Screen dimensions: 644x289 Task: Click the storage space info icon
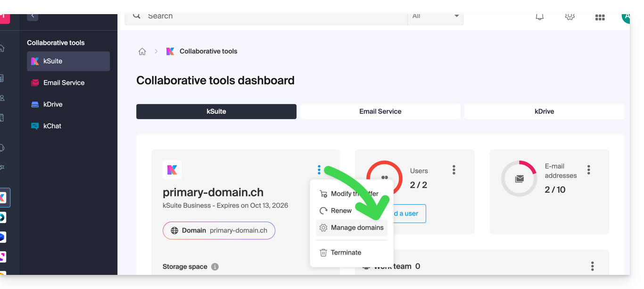pyautogui.click(x=215, y=267)
